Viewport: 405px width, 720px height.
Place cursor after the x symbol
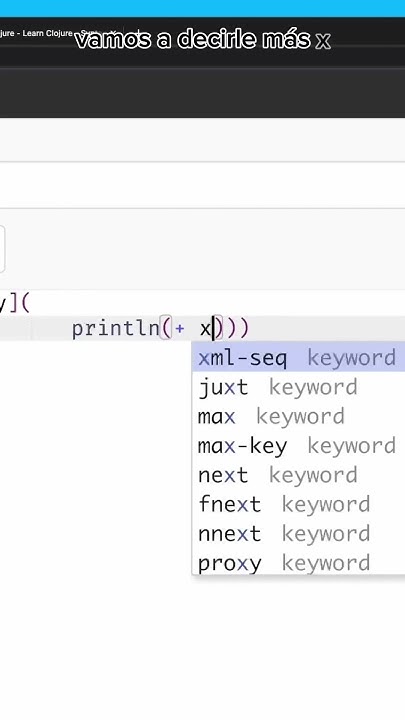pyautogui.click(x=213, y=329)
